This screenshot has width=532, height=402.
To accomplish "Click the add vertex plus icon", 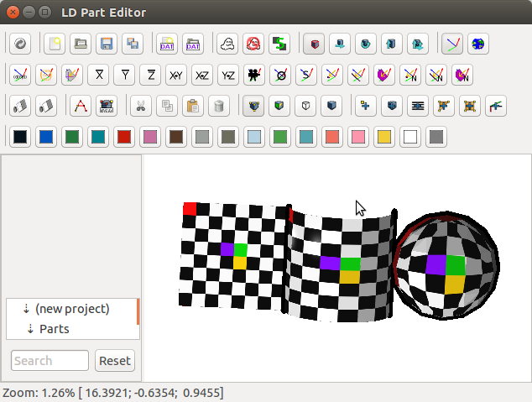I will point(366,106).
